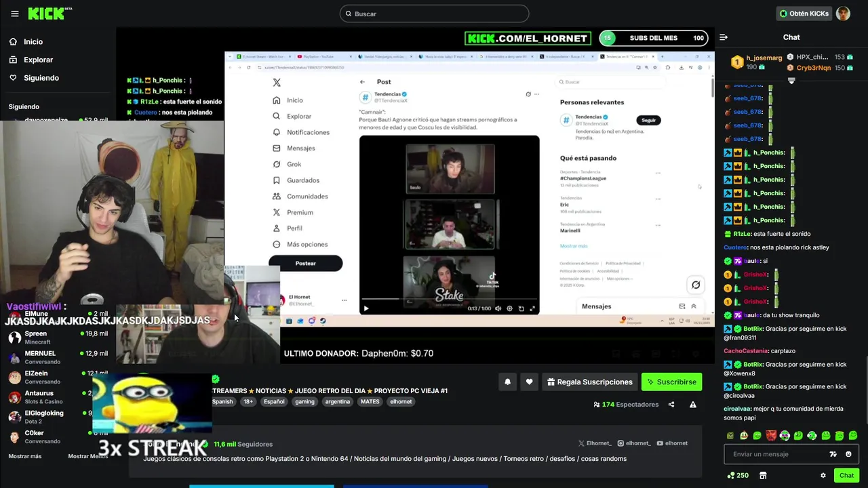Click the gaming tag
Image resolution: width=868 pixels, height=488 pixels.
(x=304, y=402)
